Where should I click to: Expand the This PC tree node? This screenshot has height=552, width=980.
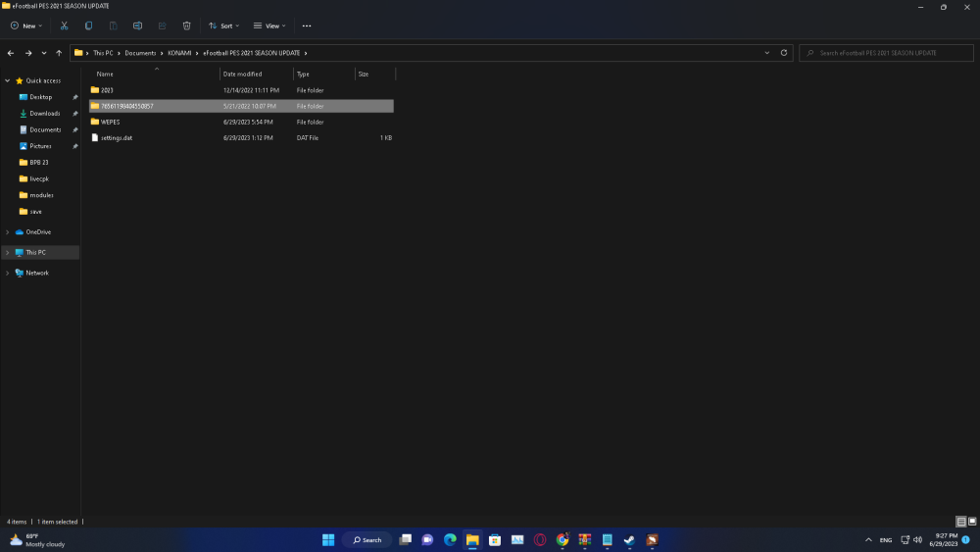[8, 252]
